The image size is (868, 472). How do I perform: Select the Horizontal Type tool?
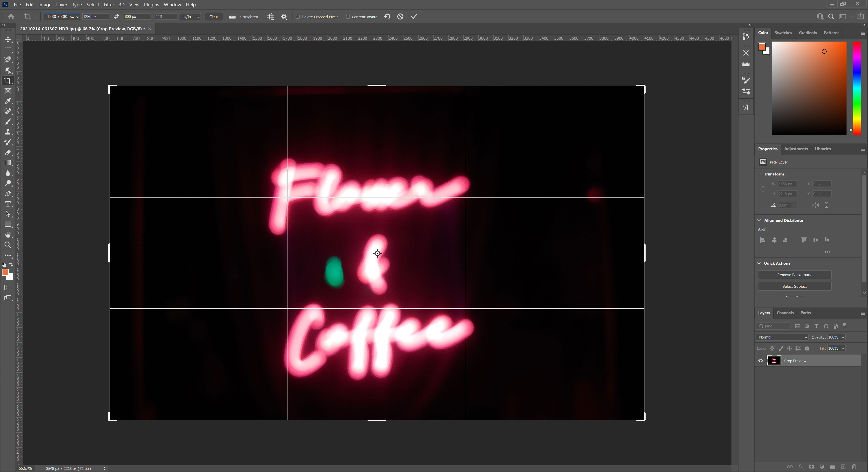[x=8, y=204]
